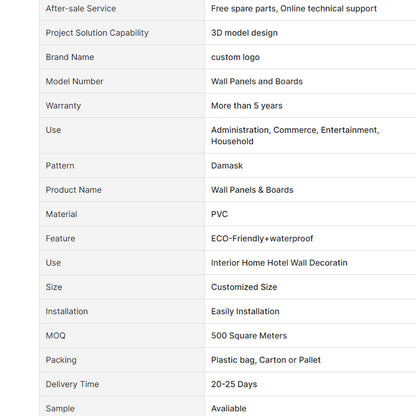Select 'custom logo' brand value
The height and width of the screenshot is (416, 416).
point(235,57)
